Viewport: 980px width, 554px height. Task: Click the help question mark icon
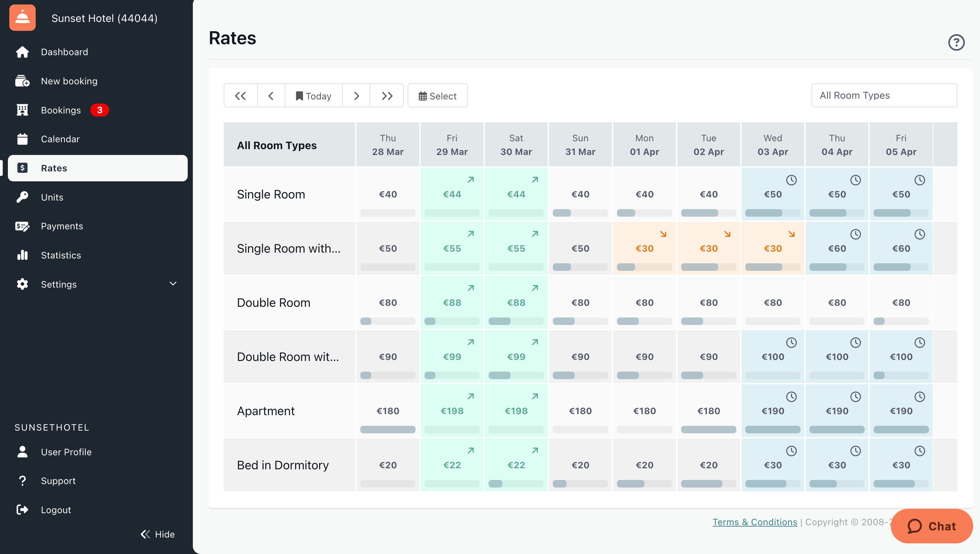[x=956, y=42]
